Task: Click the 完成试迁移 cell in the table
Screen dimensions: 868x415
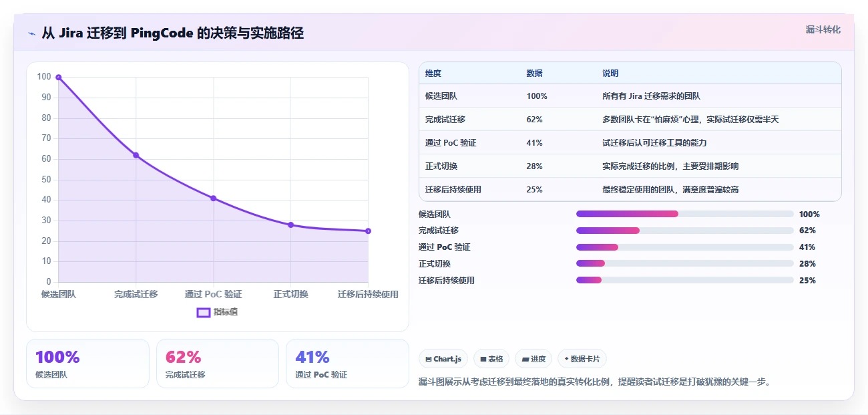Action: [x=445, y=120]
